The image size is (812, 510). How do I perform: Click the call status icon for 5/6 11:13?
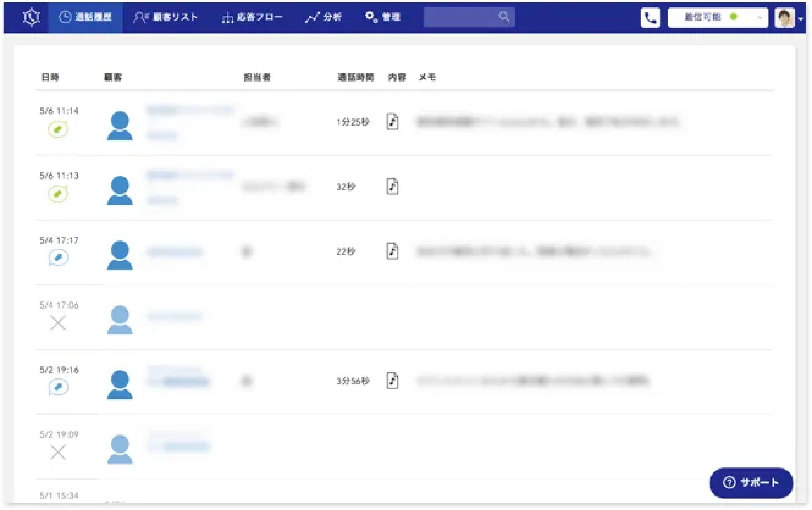(58, 194)
